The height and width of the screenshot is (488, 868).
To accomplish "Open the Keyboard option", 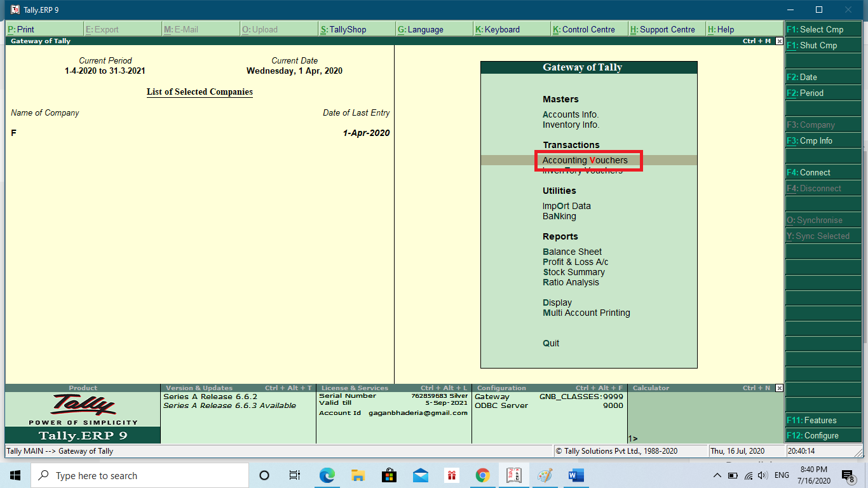I will pos(512,29).
